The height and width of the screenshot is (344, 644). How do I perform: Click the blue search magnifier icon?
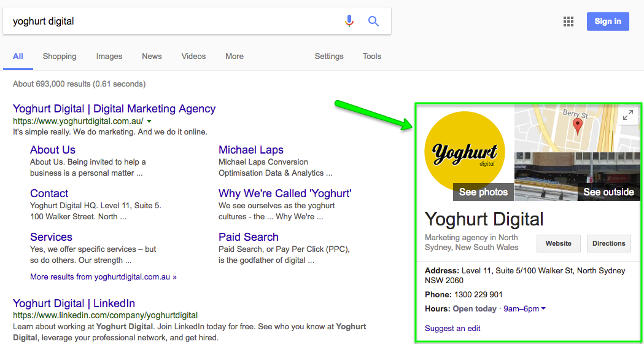click(x=373, y=21)
